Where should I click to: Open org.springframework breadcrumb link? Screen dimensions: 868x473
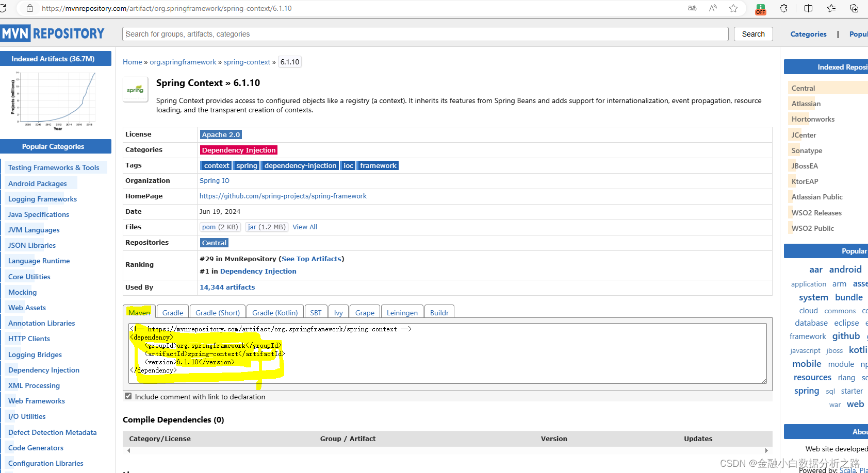pos(183,62)
